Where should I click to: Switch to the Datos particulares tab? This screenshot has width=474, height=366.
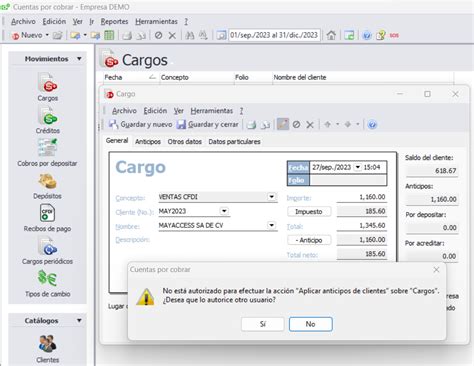[x=234, y=142]
